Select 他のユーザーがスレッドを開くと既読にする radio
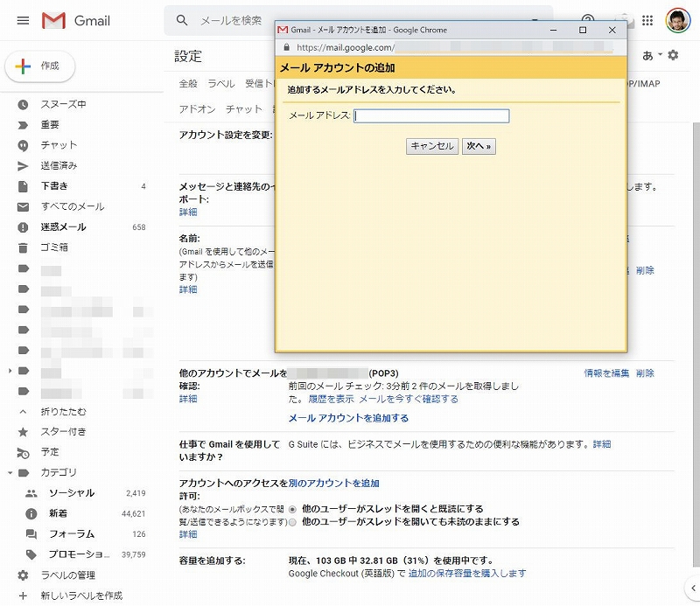This screenshot has width=700, height=606. (292, 509)
